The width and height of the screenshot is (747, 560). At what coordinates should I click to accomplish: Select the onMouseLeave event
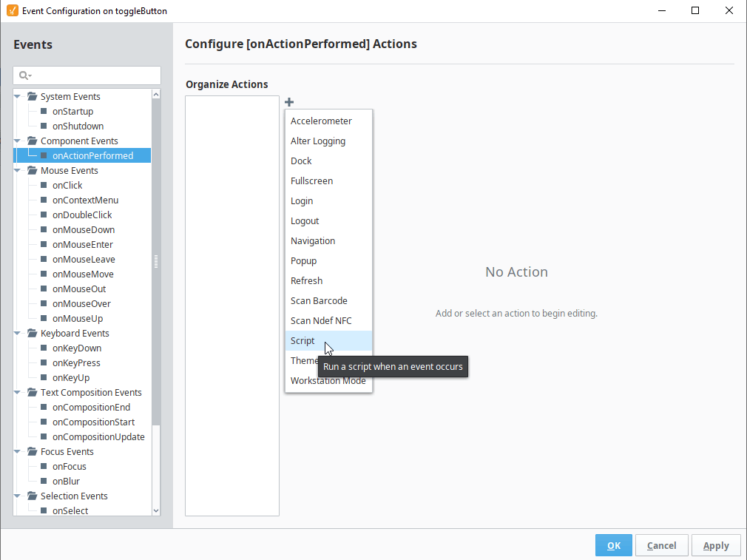(x=84, y=259)
